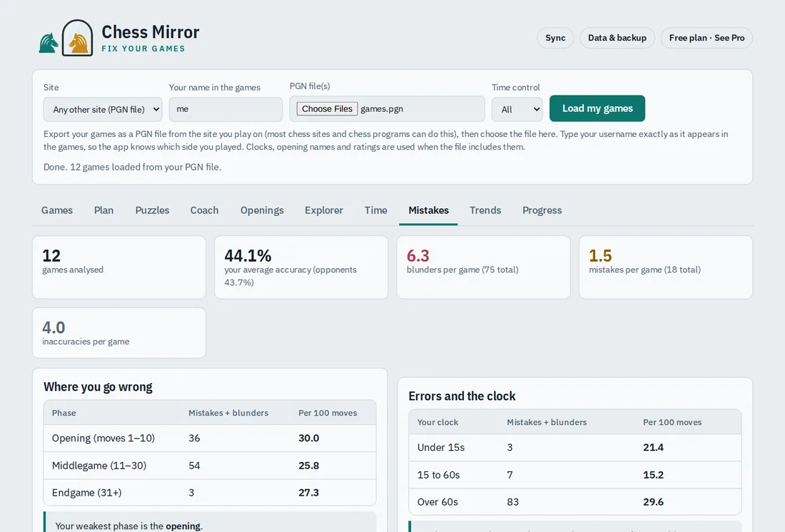Click the Where you go wrong heading

tap(98, 387)
